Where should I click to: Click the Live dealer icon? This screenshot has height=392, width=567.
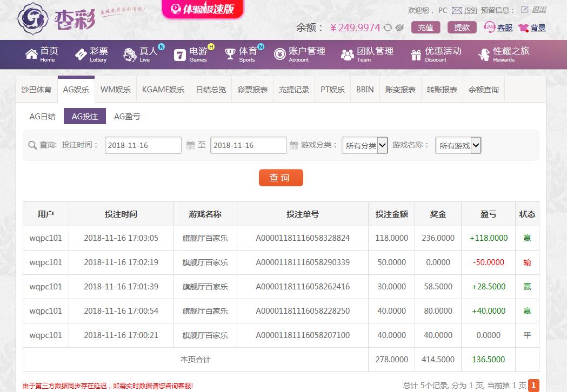130,55
